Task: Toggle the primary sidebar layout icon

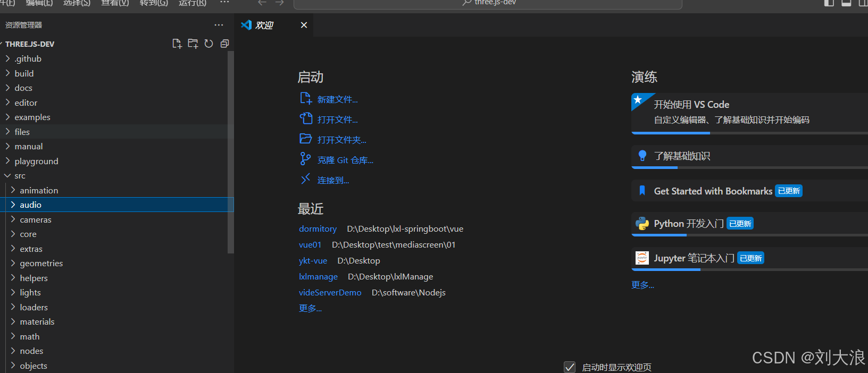Action: point(829,3)
